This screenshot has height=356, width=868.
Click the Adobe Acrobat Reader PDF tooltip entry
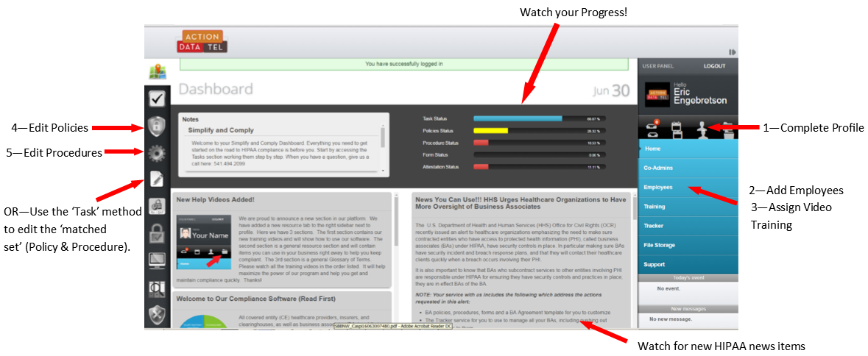point(393,327)
